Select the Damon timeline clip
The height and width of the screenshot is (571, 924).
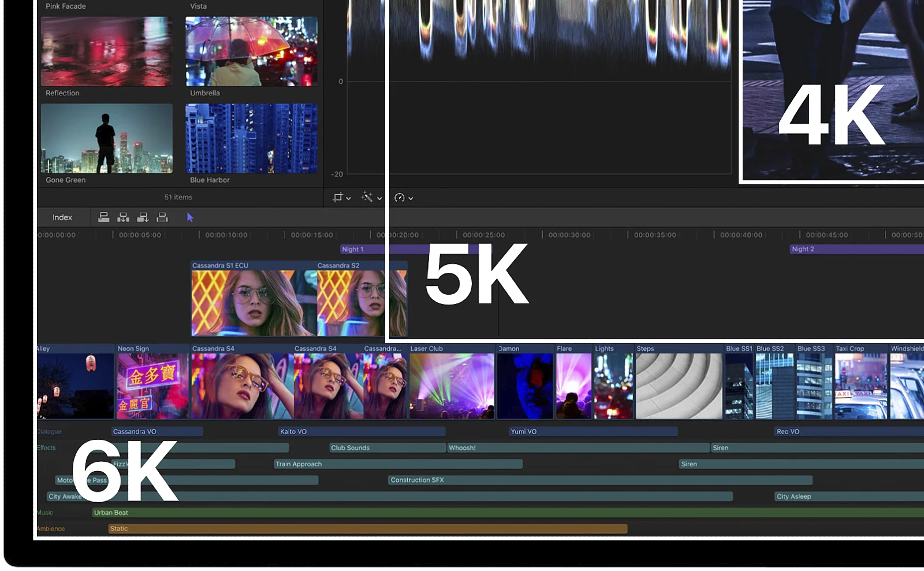[525, 381]
